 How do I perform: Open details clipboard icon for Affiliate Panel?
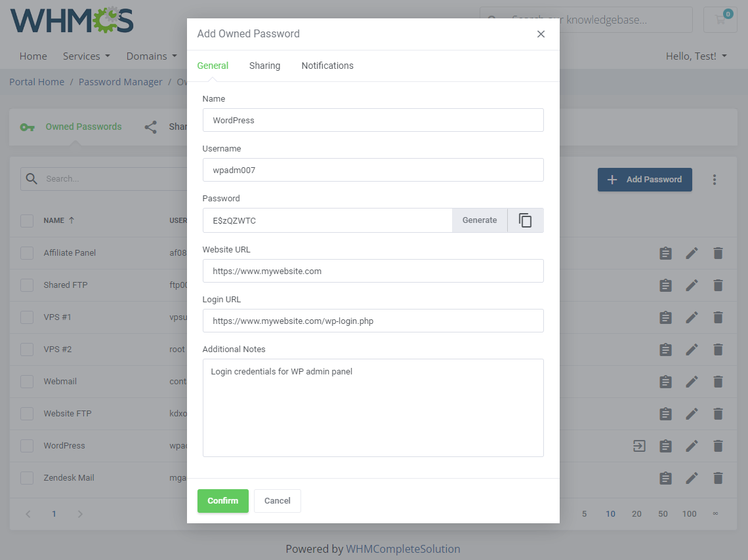click(665, 253)
